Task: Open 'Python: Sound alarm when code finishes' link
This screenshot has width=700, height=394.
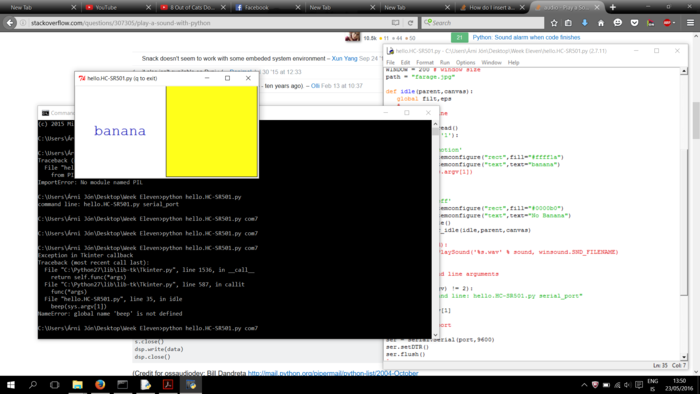Action: pos(526,37)
